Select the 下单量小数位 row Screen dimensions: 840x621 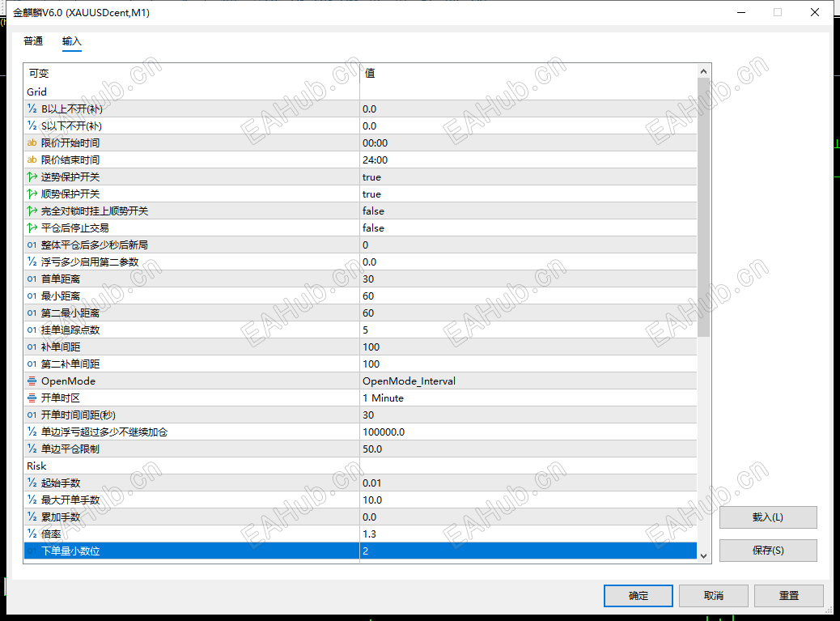coord(361,551)
